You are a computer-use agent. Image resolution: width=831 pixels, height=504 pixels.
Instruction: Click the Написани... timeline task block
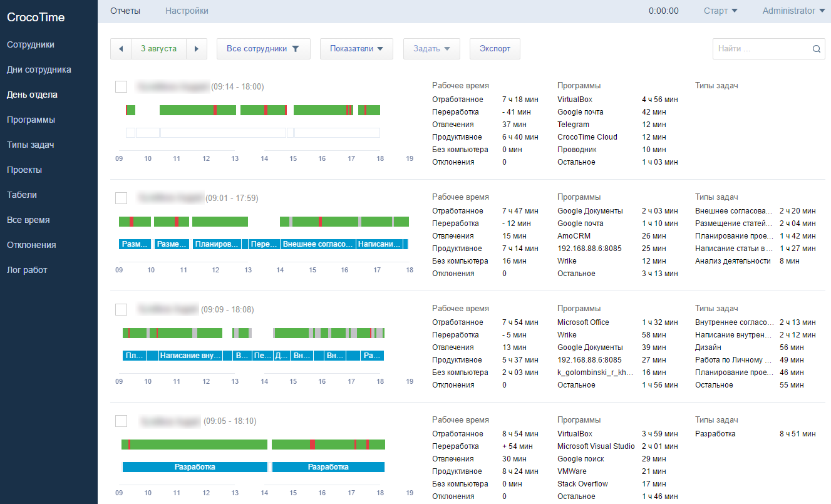coord(379,244)
